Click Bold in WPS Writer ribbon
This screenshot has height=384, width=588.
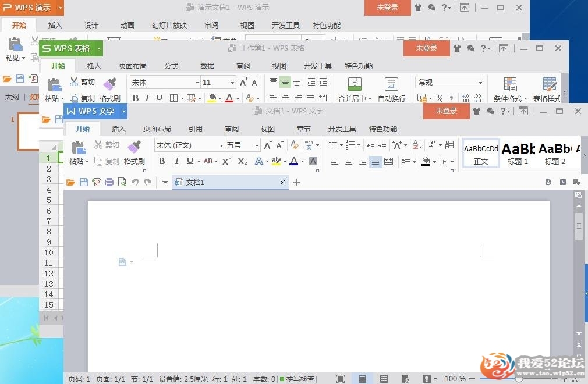(x=162, y=161)
